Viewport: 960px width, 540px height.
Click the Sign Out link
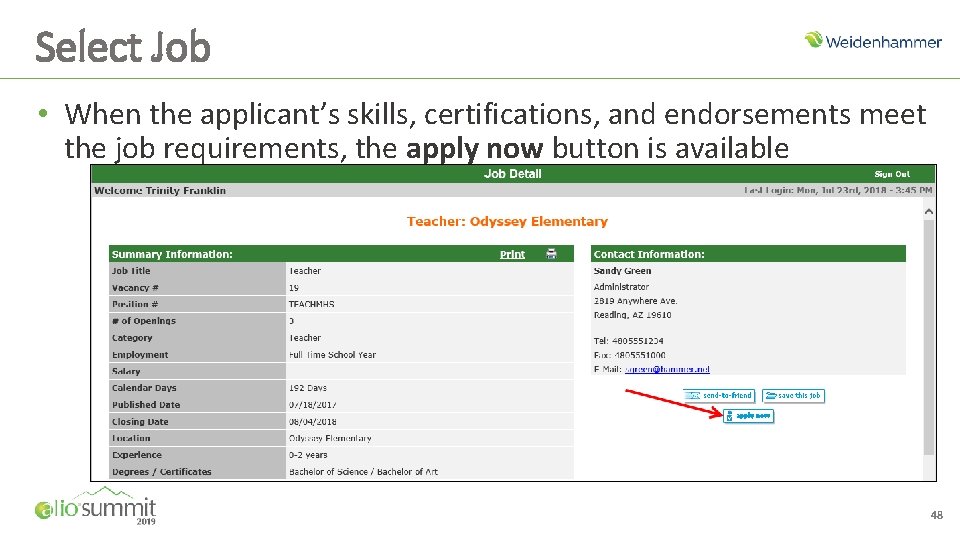coord(892,174)
